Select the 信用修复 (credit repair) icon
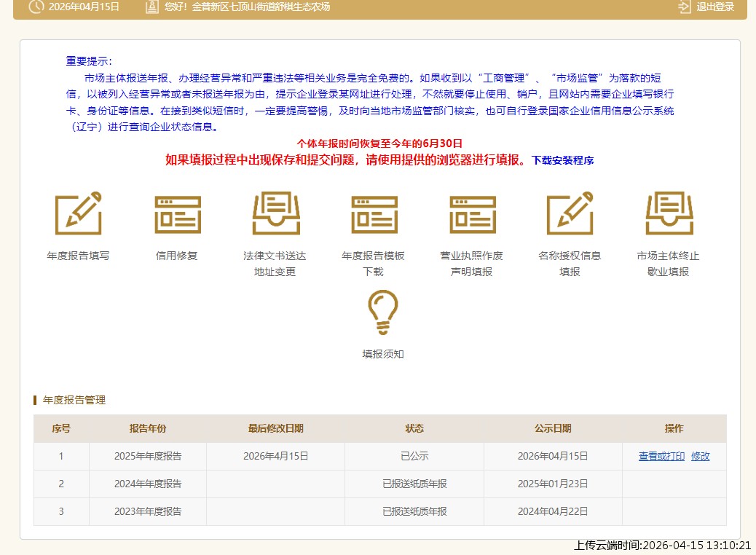 (x=176, y=213)
